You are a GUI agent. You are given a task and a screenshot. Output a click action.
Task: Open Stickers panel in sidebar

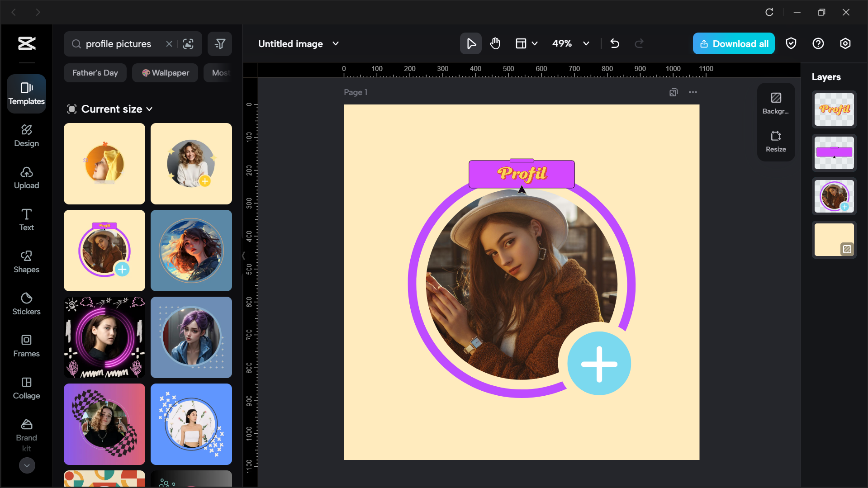tap(26, 303)
